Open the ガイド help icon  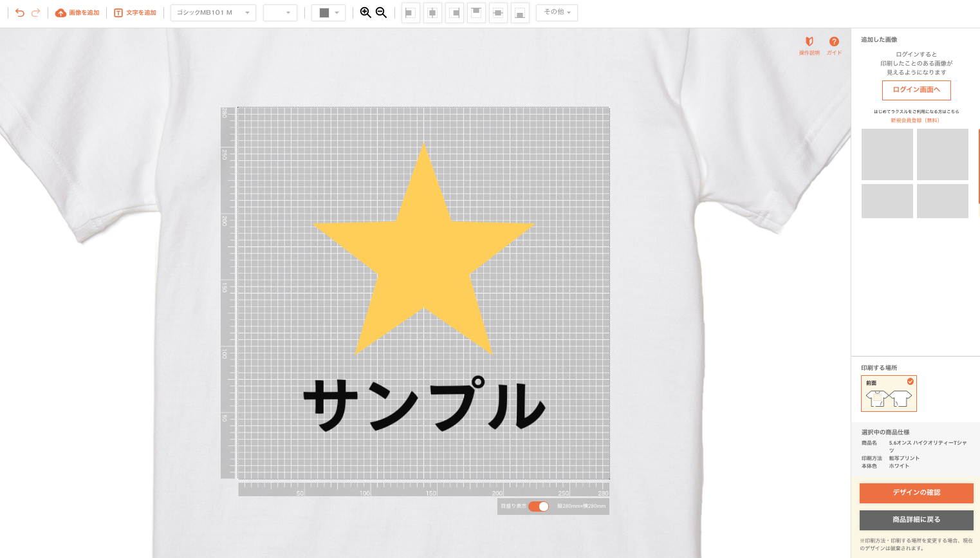coord(834,46)
